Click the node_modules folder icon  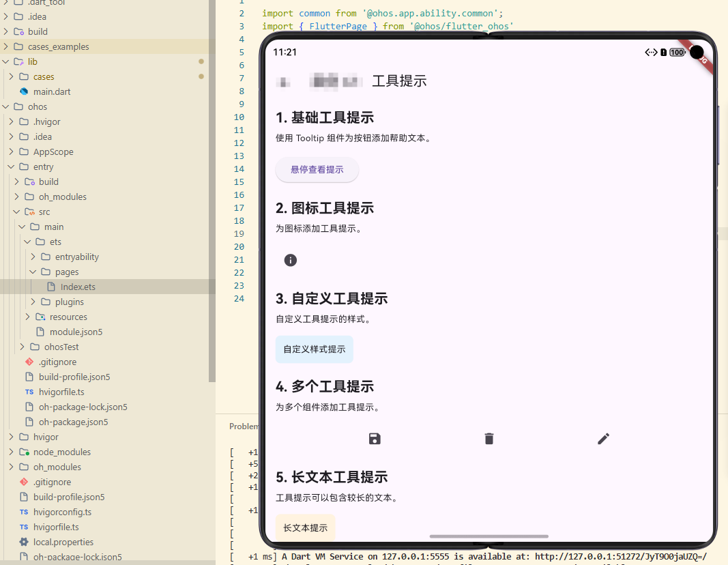point(24,452)
